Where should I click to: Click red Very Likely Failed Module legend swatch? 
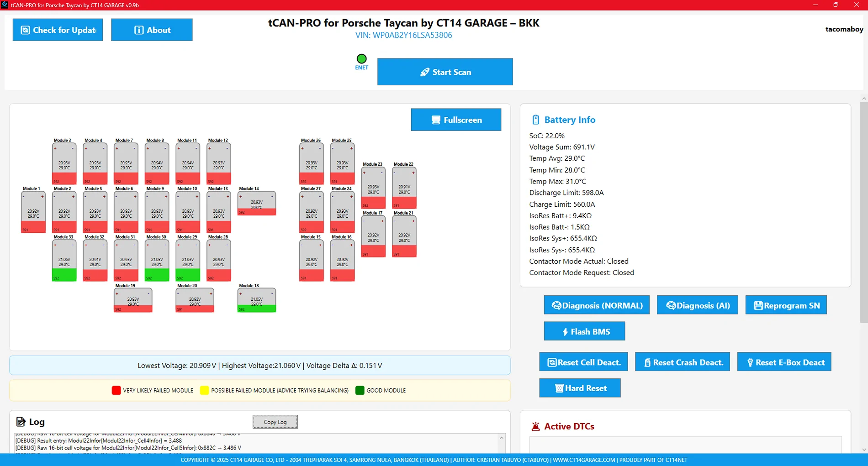116,390
